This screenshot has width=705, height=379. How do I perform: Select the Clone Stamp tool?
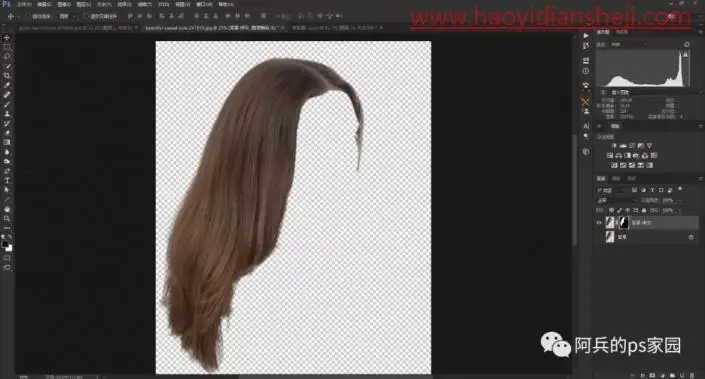coord(7,114)
